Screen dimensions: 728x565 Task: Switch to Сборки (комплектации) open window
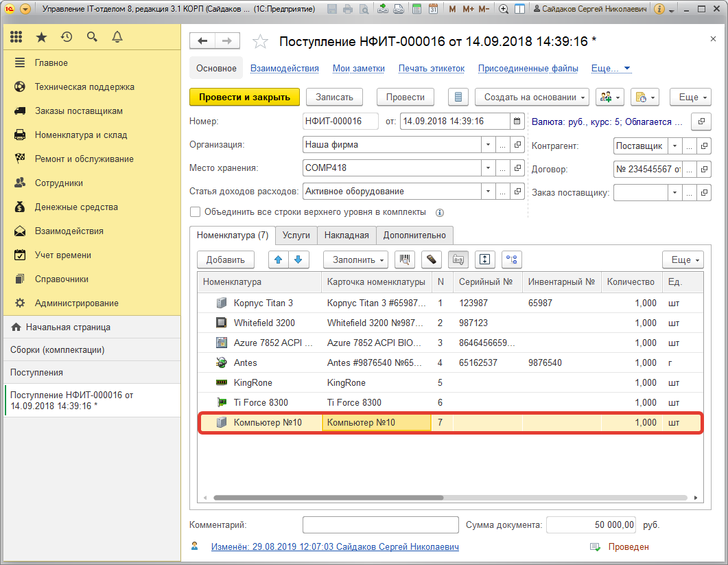point(92,350)
